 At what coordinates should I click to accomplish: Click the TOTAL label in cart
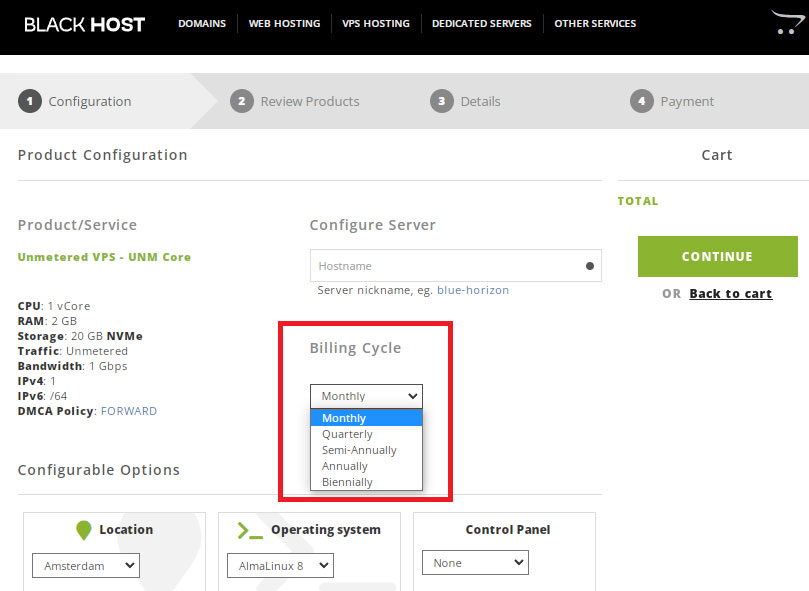coord(638,201)
